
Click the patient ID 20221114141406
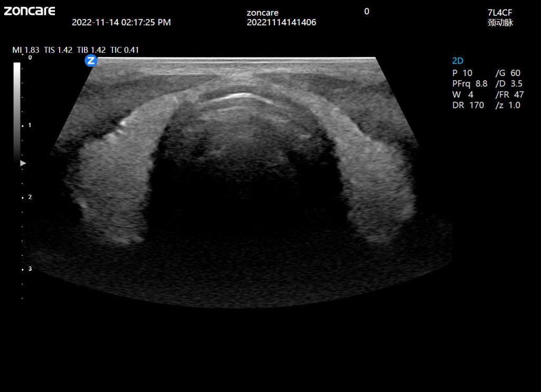(x=281, y=22)
